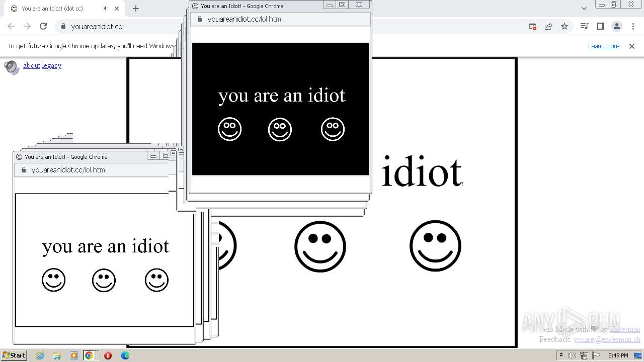Click the forward arrow in main Chrome window

[27, 27]
